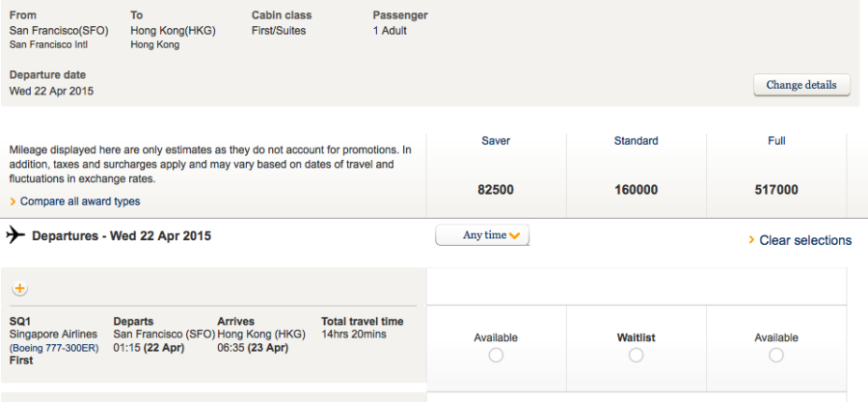Open the Compare all award types link
The height and width of the screenshot is (402, 868).
[x=80, y=201]
